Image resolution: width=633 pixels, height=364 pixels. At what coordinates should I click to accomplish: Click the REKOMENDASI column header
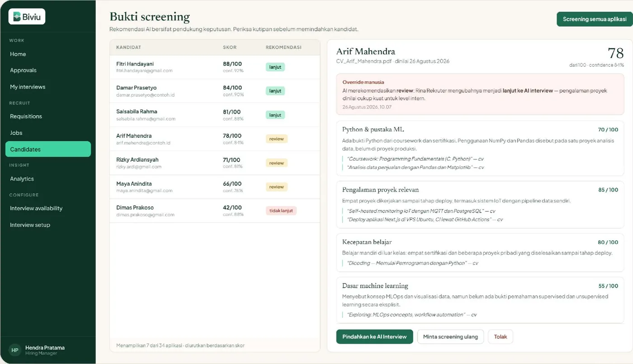(283, 47)
